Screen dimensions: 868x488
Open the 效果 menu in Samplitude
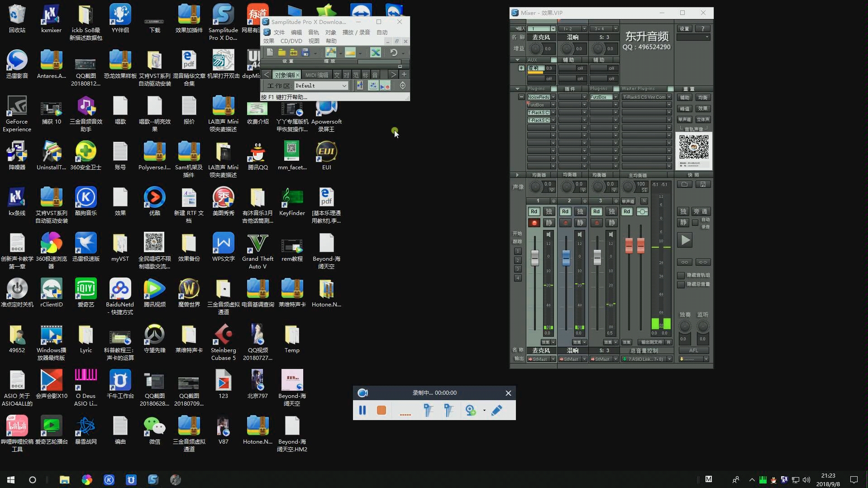pyautogui.click(x=269, y=41)
